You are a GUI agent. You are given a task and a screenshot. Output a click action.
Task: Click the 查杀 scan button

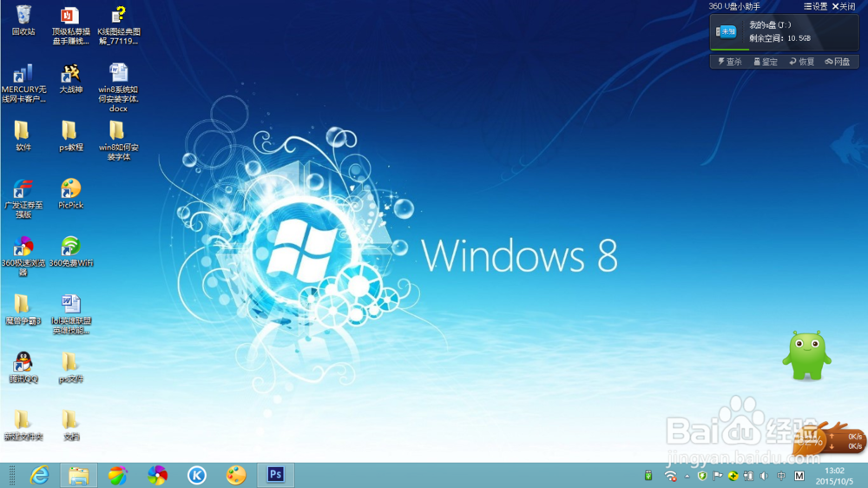(x=730, y=62)
